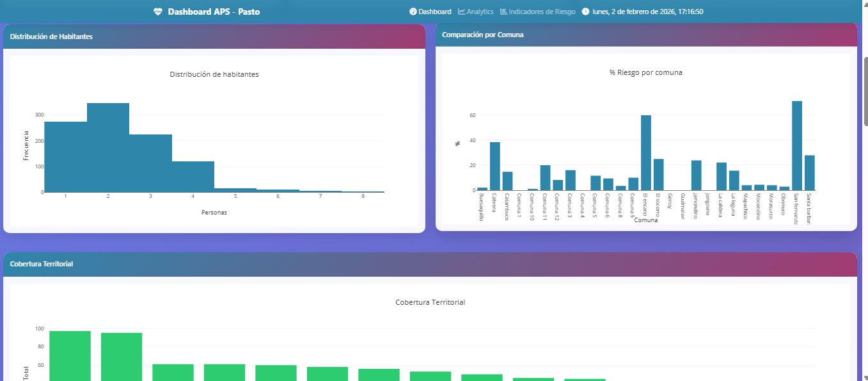
Task: Click the gauge icon beside Dashboard
Action: [x=413, y=12]
